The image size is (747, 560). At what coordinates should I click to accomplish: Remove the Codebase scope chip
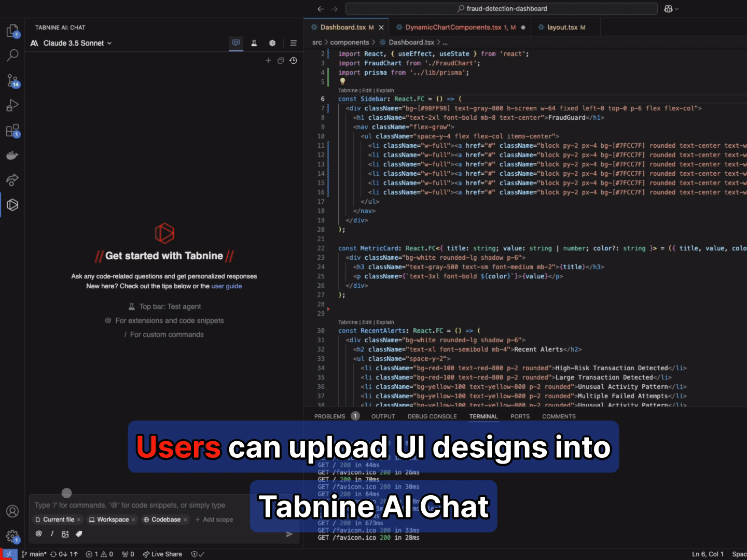tap(185, 520)
